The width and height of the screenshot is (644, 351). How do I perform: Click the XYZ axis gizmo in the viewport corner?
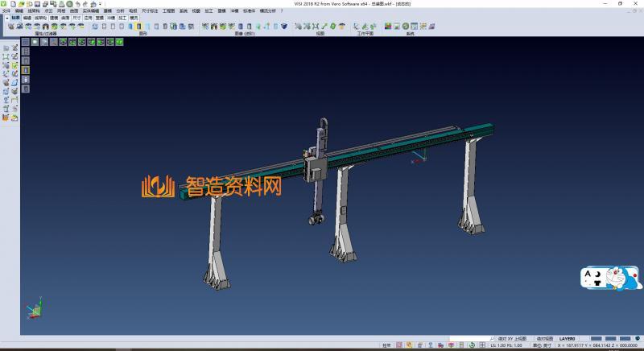pos(34,310)
